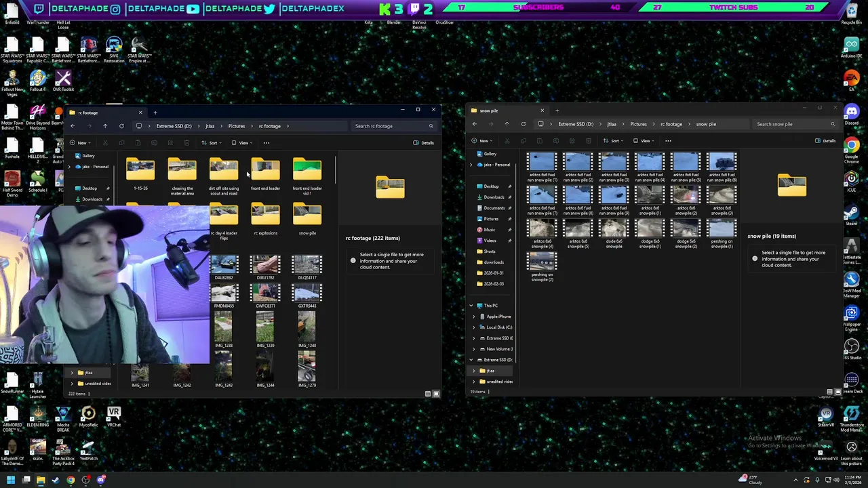Click search magnifier in rc footage window

(431, 126)
